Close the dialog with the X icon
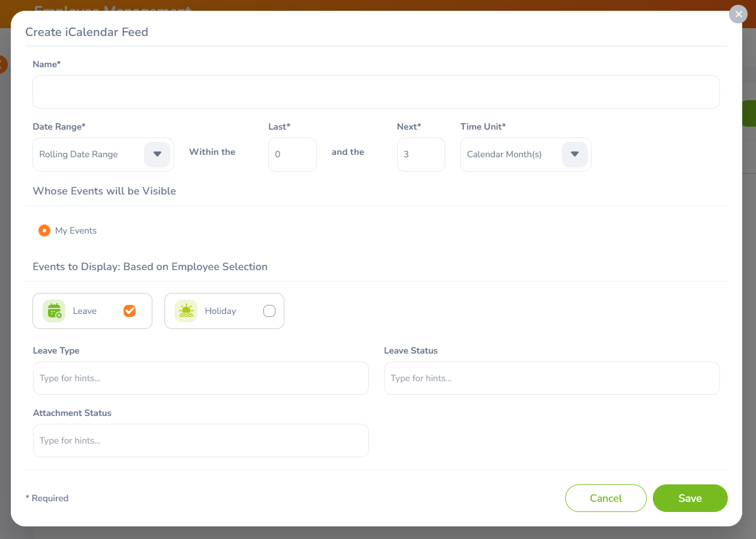756x539 pixels. pos(738,14)
